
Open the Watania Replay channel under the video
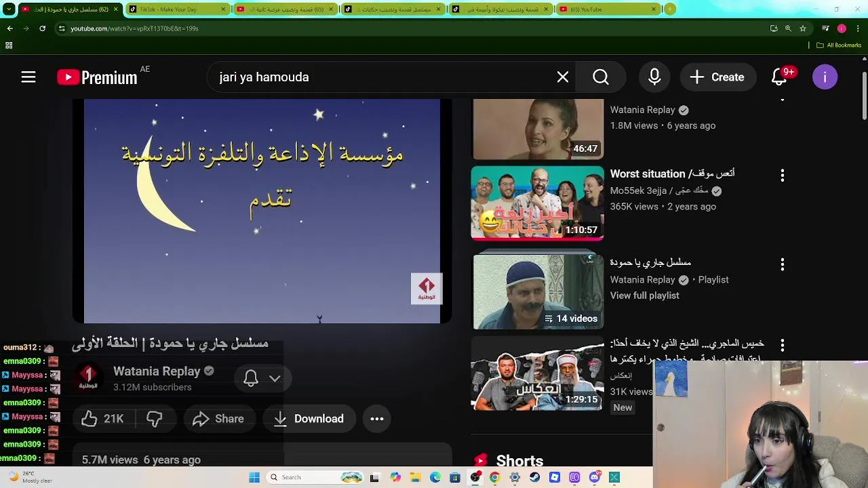pyautogui.click(x=157, y=371)
